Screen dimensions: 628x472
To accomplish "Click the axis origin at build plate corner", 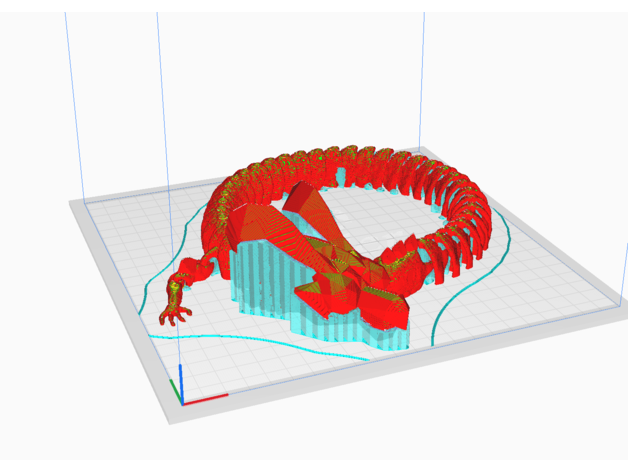I will pos(181,402).
